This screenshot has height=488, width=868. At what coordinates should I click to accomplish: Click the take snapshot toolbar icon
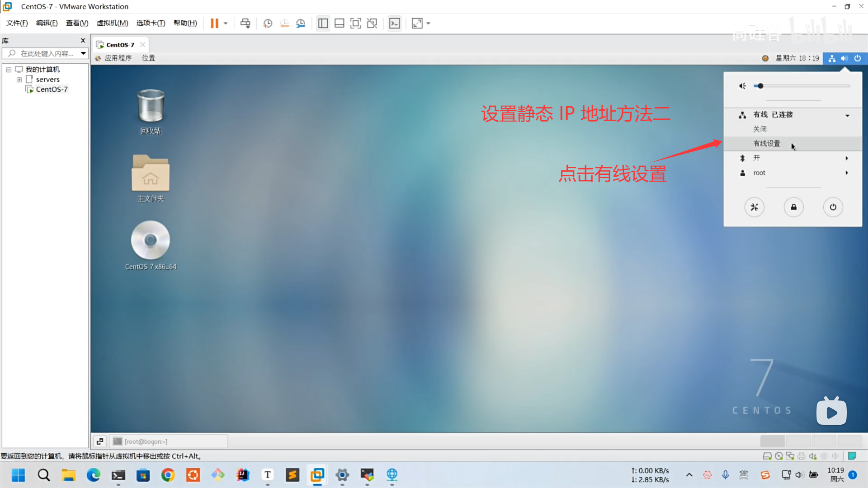[x=268, y=23]
